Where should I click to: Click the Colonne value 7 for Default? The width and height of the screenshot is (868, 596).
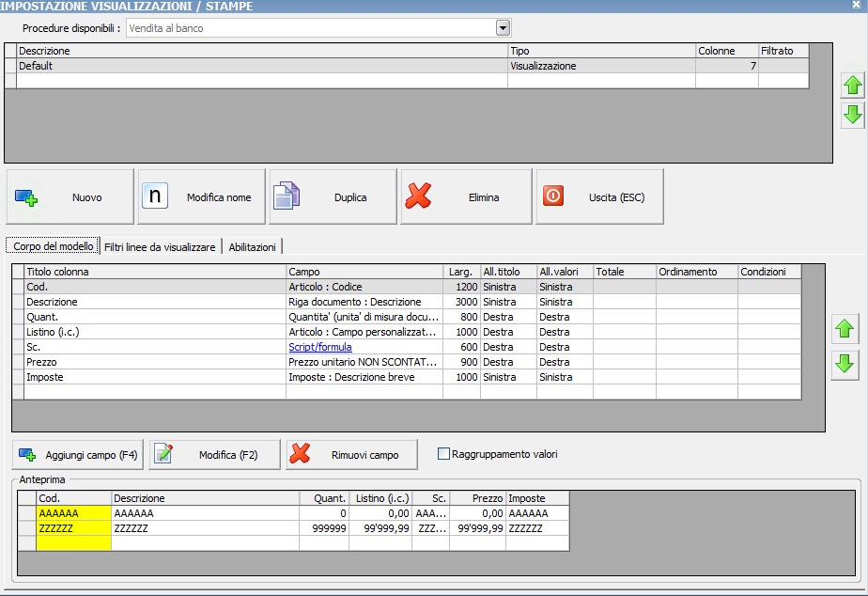[x=727, y=66]
